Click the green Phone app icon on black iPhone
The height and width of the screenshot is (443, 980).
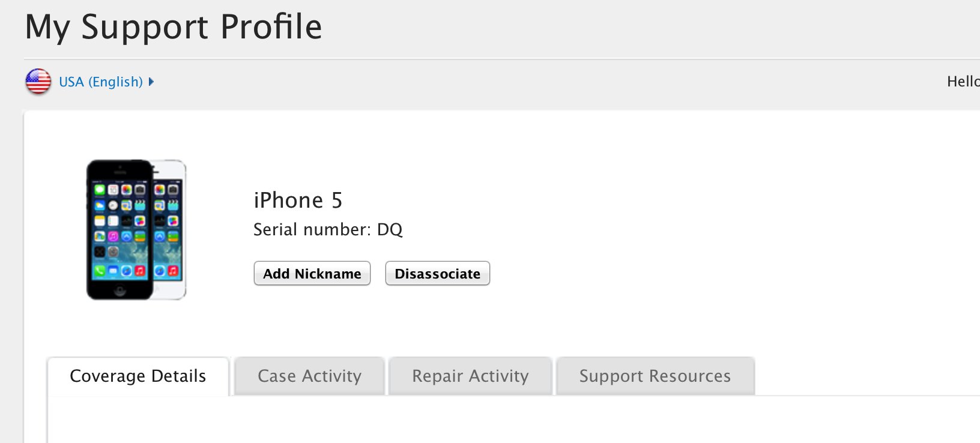click(100, 271)
